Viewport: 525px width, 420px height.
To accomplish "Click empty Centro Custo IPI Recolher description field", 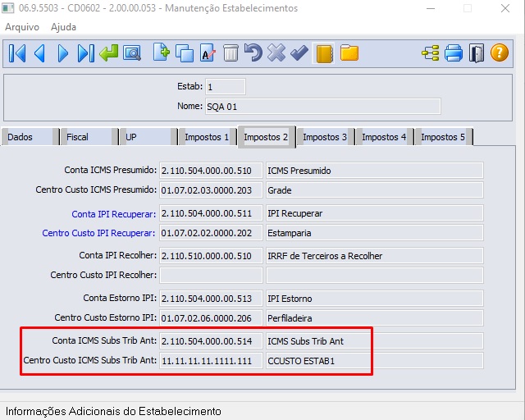I will 375,276.
